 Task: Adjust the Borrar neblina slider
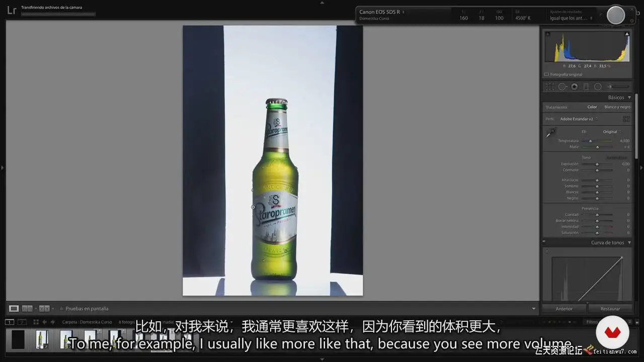[x=597, y=221]
